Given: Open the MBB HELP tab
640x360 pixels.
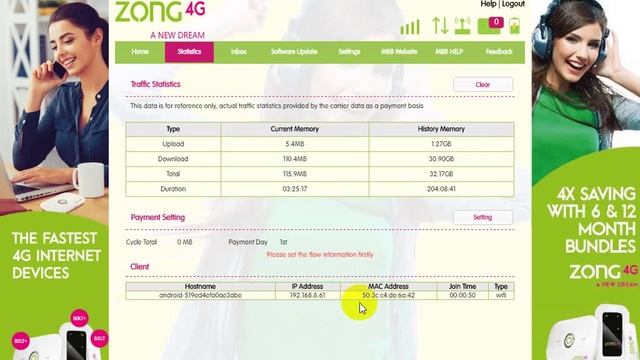Looking at the screenshot, I should point(449,52).
